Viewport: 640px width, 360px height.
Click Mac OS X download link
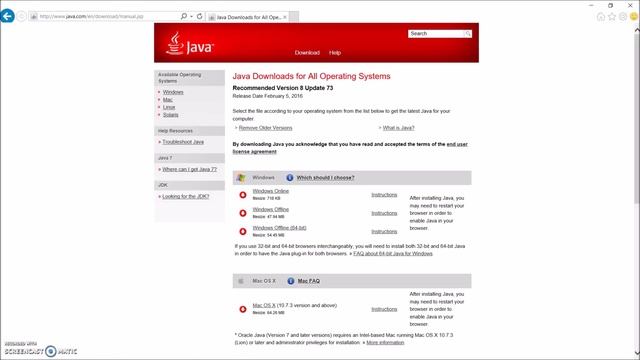[264, 305]
